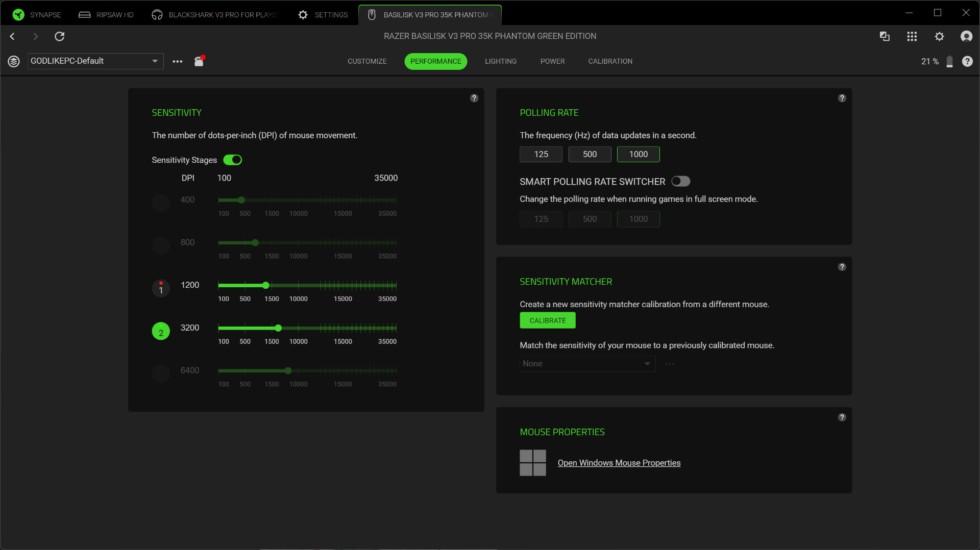Disable the Sensitivity Stages toggle
This screenshot has height=550, width=980.
pos(233,160)
